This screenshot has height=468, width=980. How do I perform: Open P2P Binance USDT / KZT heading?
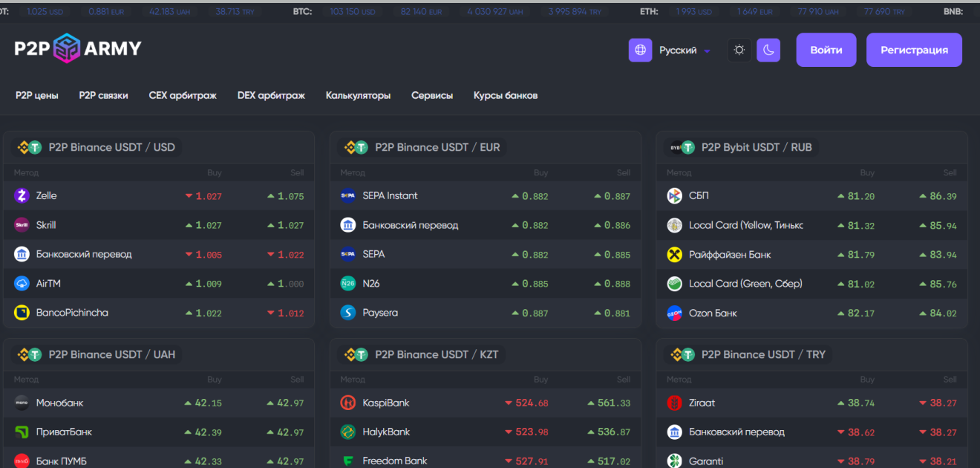click(437, 354)
